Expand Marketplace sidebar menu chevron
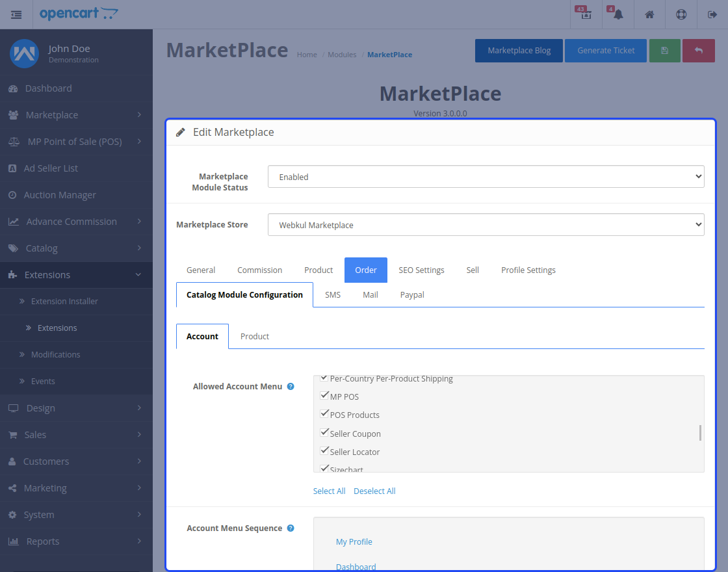The height and width of the screenshot is (572, 728). [x=139, y=114]
